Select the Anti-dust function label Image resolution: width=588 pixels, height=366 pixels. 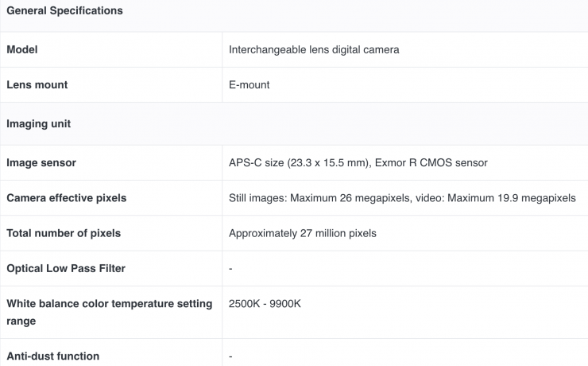[x=52, y=356]
